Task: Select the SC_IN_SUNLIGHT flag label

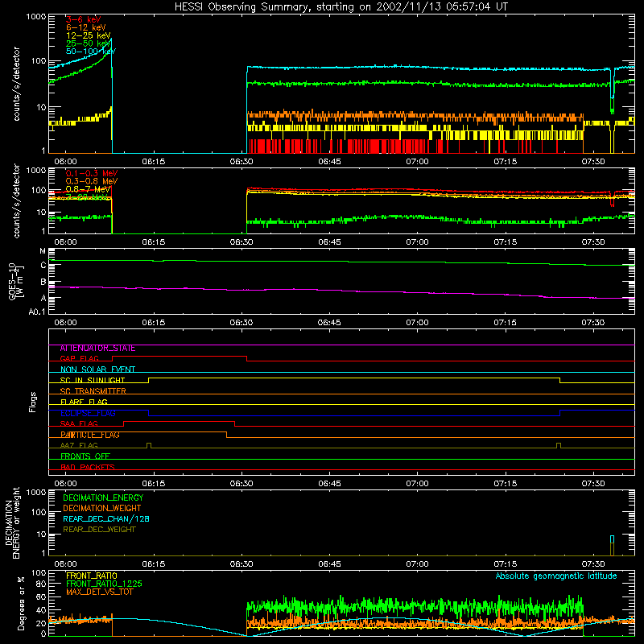Action: pyautogui.click(x=93, y=380)
